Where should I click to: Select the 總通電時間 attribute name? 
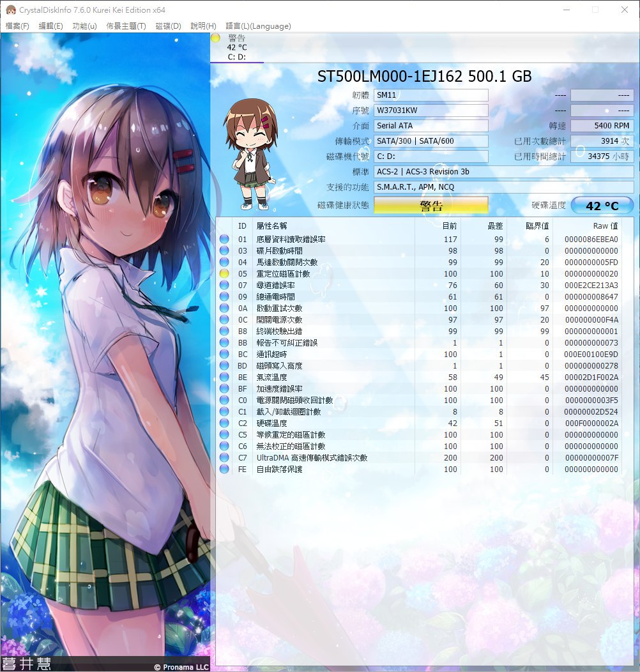coord(276,296)
